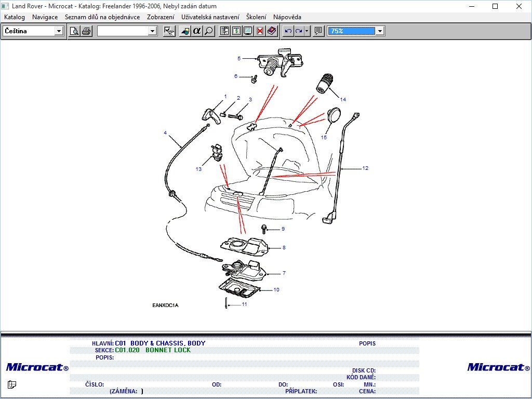The image size is (532, 399).
Task: Click the red book icon
Action: click(x=271, y=31)
